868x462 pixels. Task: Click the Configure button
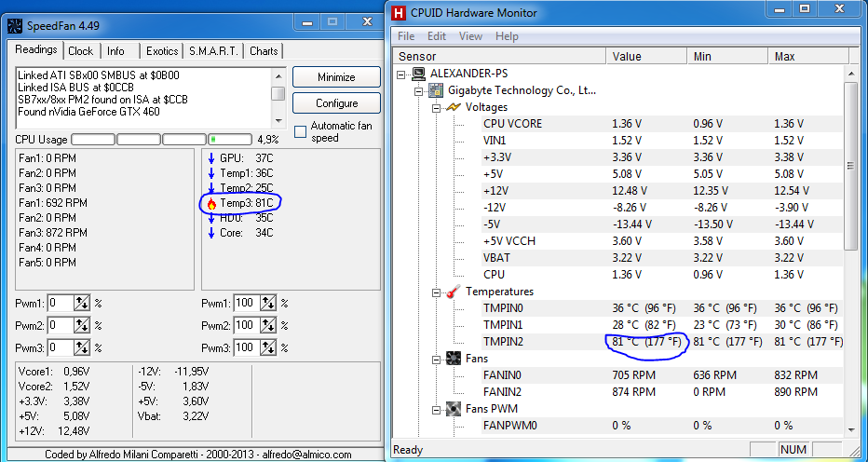336,103
